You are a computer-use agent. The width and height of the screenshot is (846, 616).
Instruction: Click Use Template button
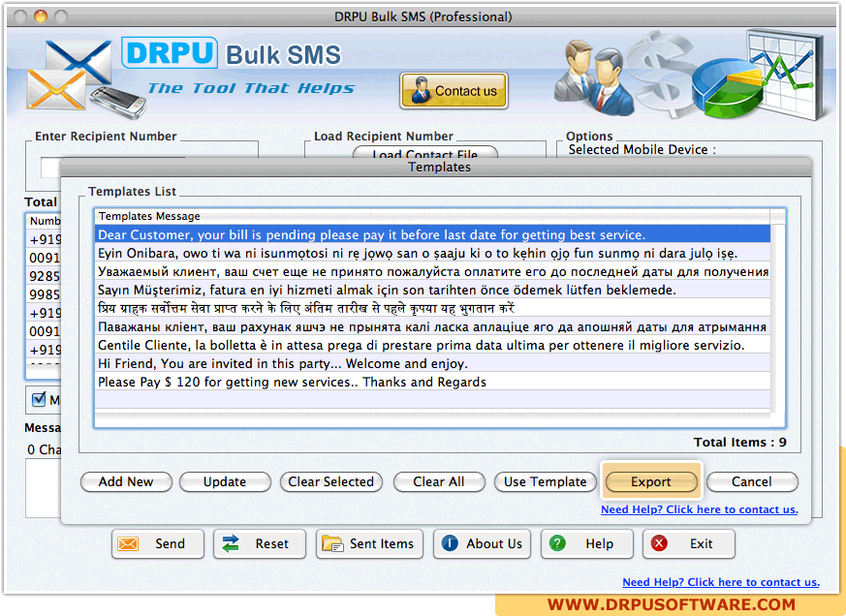point(545,481)
